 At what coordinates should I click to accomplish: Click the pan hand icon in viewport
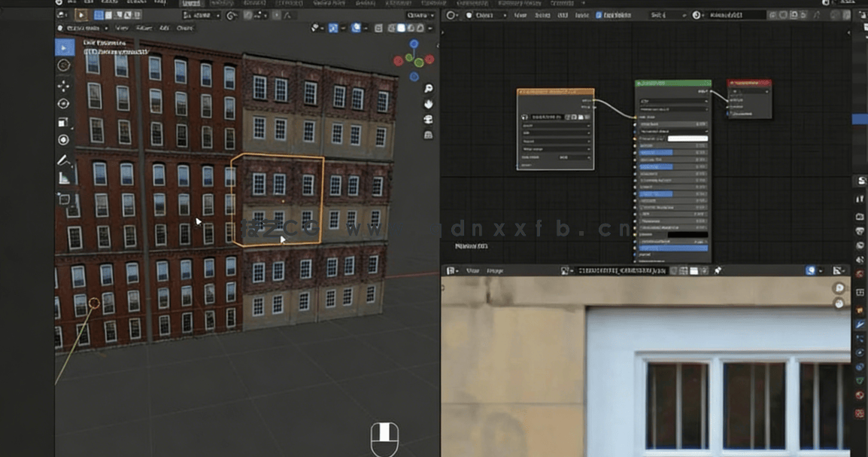click(427, 105)
